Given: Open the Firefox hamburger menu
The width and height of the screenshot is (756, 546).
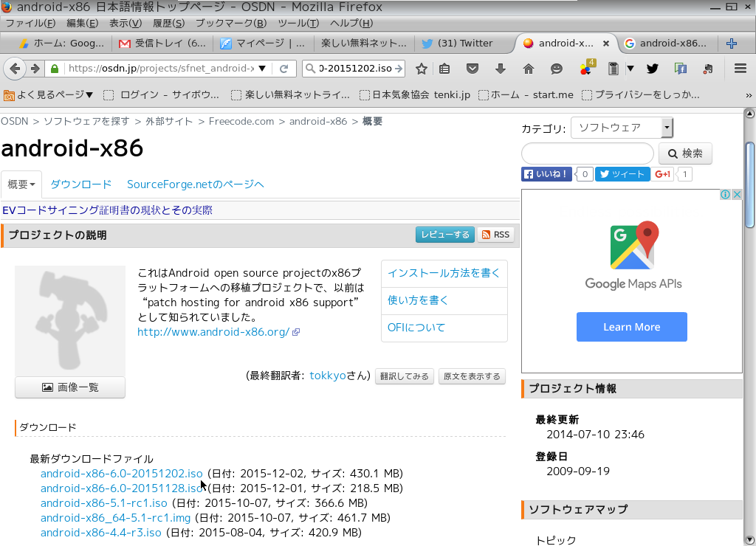Looking at the screenshot, I should [x=740, y=69].
